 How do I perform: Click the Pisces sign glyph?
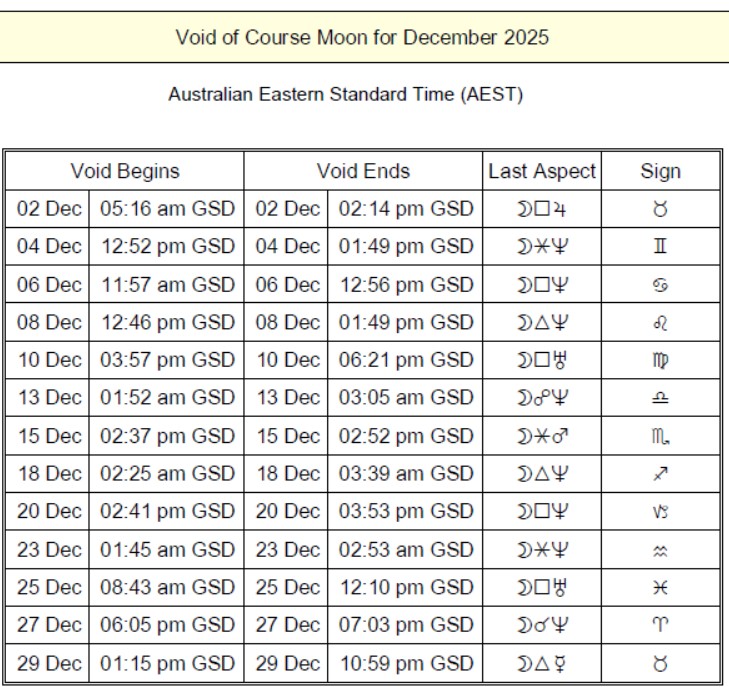(660, 588)
